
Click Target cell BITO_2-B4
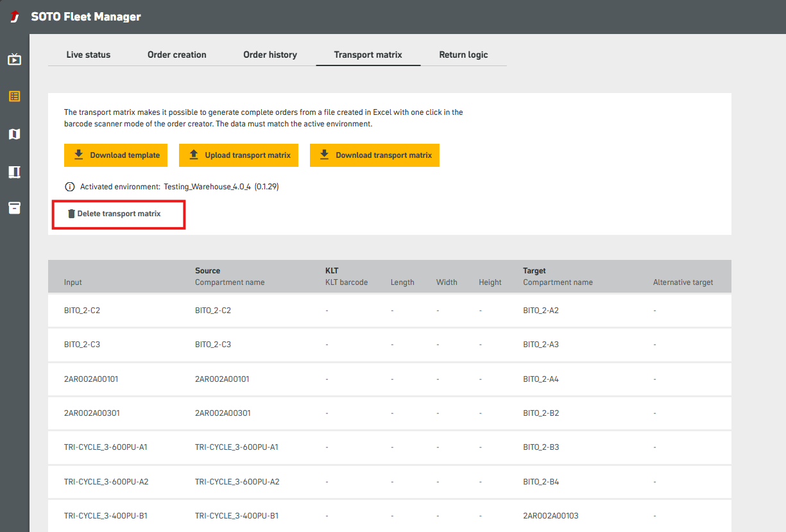pos(541,482)
